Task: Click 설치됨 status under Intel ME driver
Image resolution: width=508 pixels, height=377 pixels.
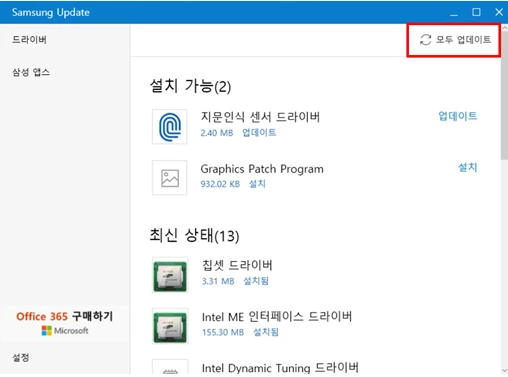Action: pos(266,332)
